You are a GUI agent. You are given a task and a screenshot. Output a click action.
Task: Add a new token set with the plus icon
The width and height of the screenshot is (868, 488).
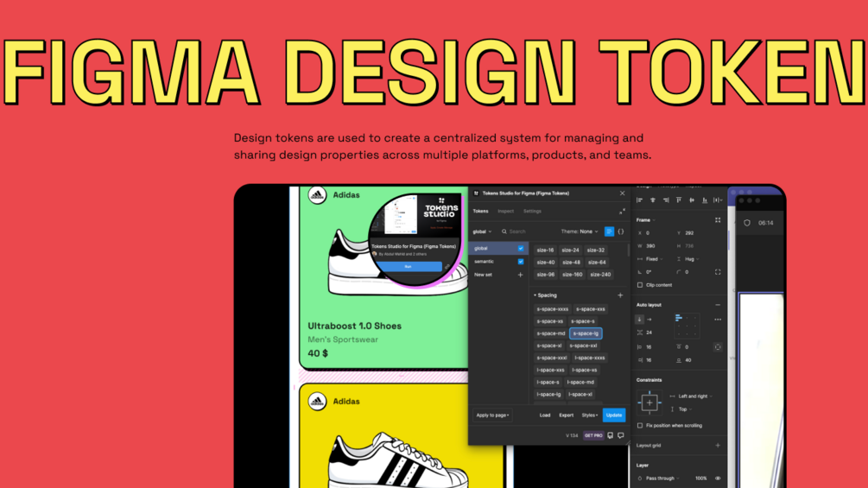pyautogui.click(x=520, y=275)
